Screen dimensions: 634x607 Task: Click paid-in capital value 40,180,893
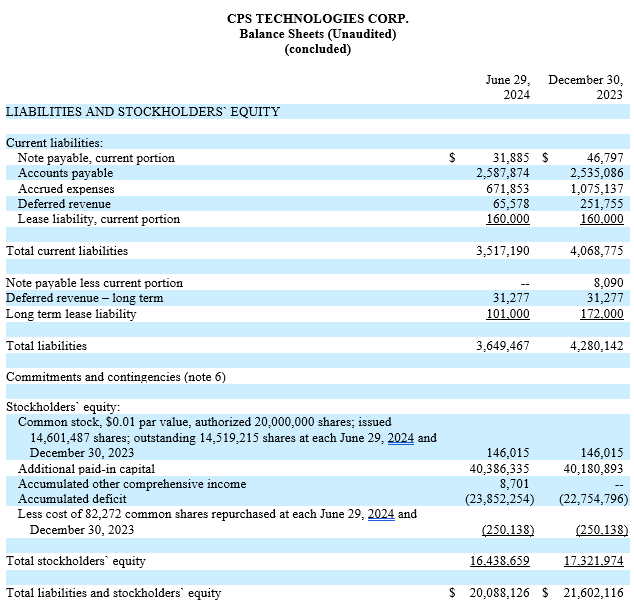[594, 469]
